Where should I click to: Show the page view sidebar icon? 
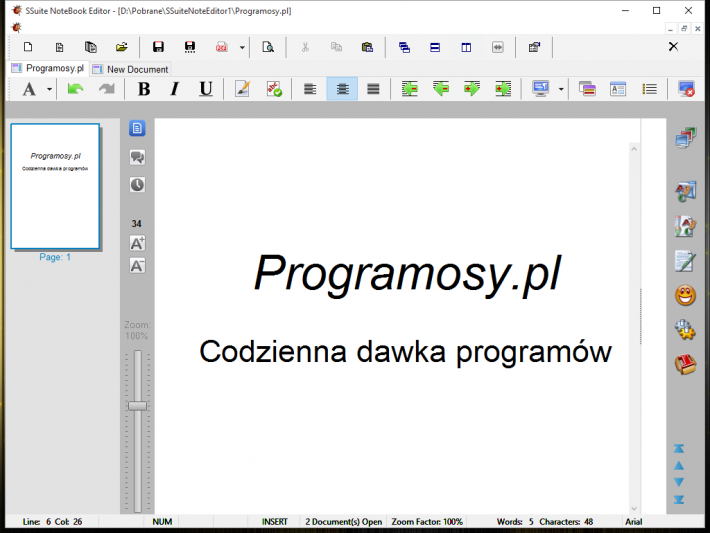[x=137, y=128]
